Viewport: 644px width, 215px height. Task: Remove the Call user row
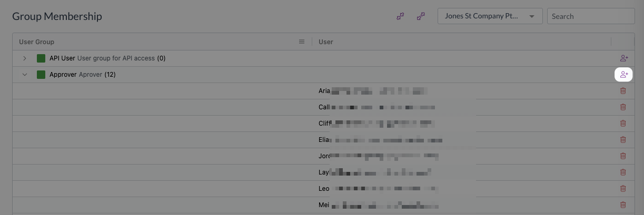pyautogui.click(x=623, y=107)
